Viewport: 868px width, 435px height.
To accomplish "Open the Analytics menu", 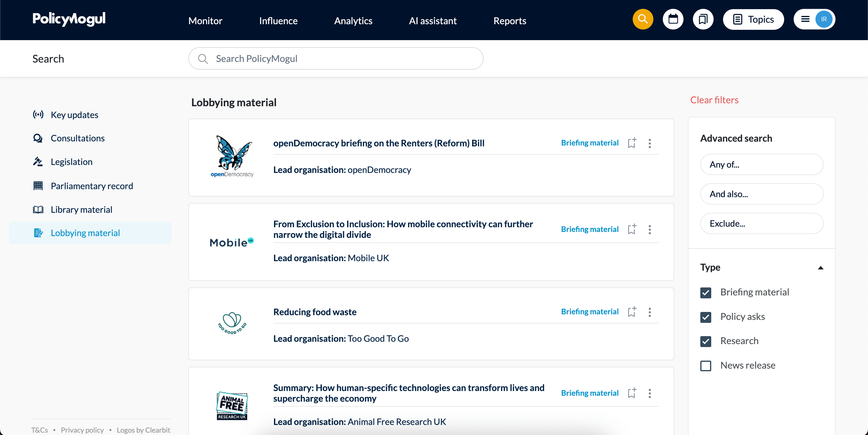I will point(353,21).
